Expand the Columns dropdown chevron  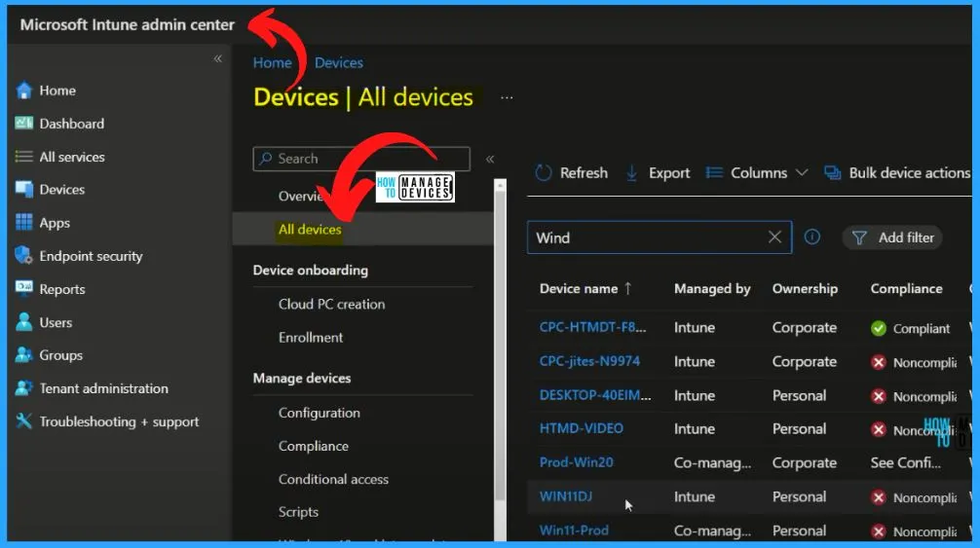pos(802,173)
